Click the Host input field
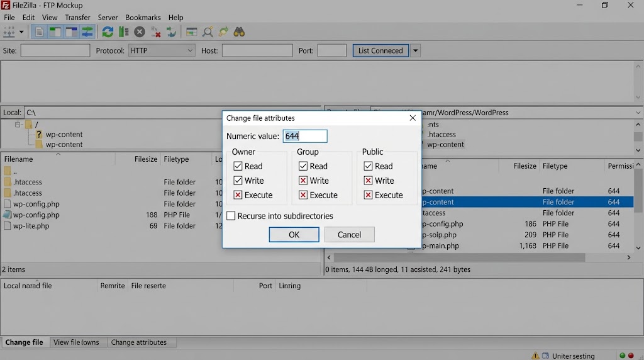Screen dimensions: 644x360 257,50
